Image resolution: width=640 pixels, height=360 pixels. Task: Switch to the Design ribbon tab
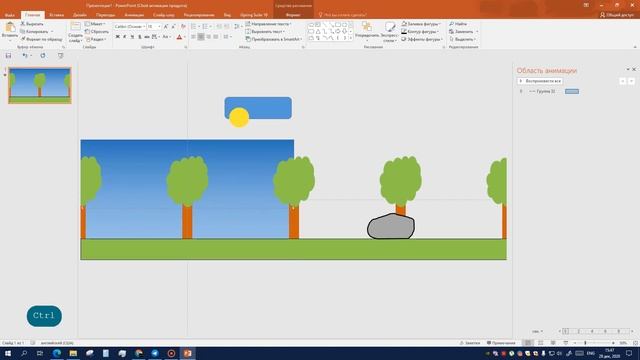tap(80, 15)
